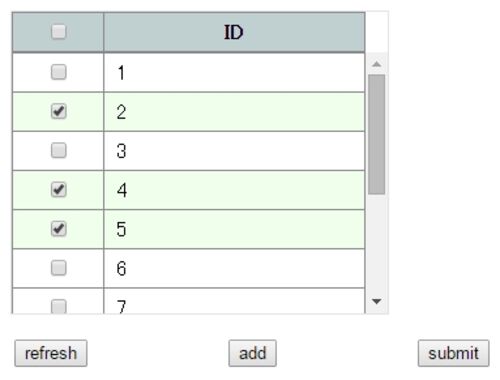
Task: Select the ID cell showing 1
Action: tap(234, 72)
